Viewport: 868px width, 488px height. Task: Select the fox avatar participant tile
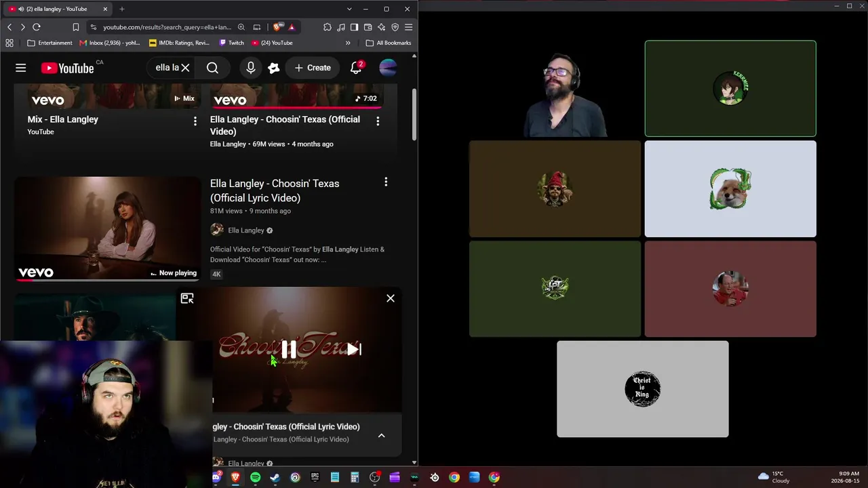pyautogui.click(x=730, y=189)
